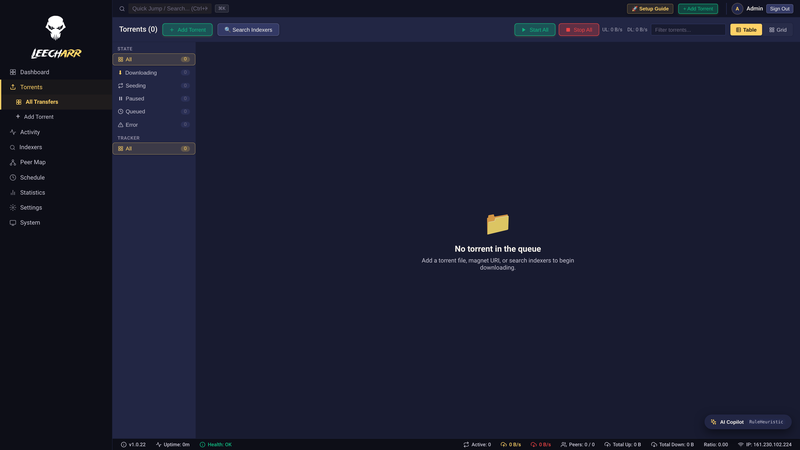Stop all torrents
The width and height of the screenshot is (800, 450).
click(579, 30)
